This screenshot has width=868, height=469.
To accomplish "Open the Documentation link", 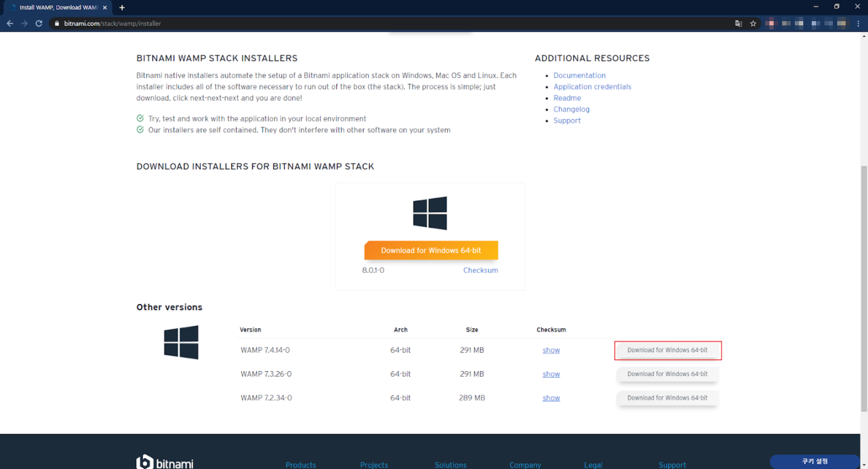I will point(579,76).
